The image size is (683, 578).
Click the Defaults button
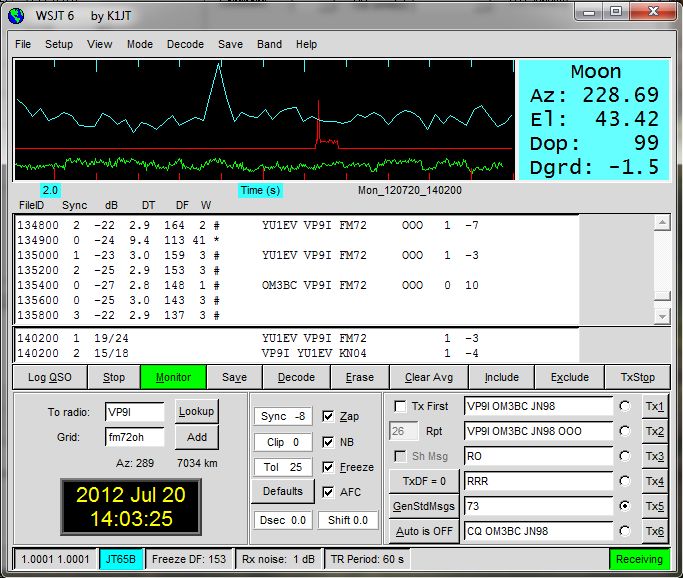282,491
